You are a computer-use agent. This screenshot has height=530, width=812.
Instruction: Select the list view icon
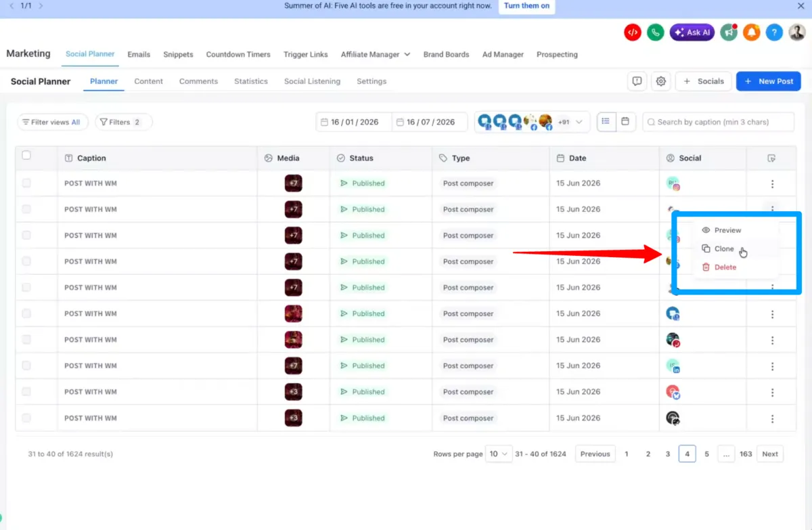click(x=606, y=122)
